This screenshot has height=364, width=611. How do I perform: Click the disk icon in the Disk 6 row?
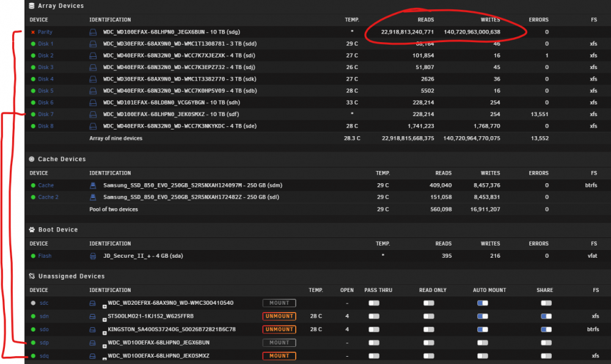coord(93,103)
